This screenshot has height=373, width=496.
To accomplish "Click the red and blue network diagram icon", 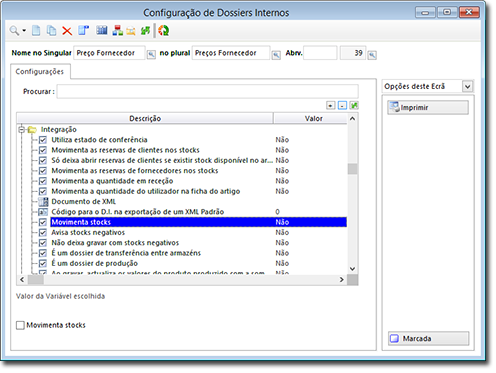I will [117, 31].
